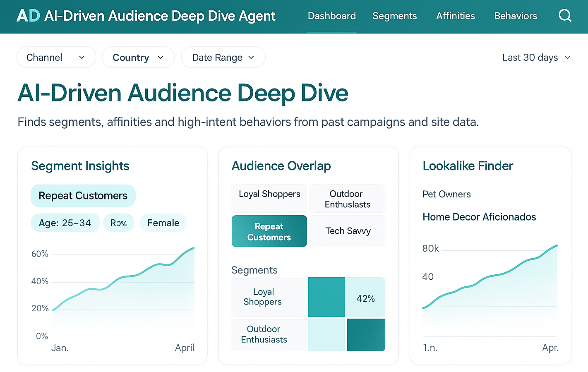Change the Last 30 days period selector
Screen dimensions: 588x372
point(536,58)
